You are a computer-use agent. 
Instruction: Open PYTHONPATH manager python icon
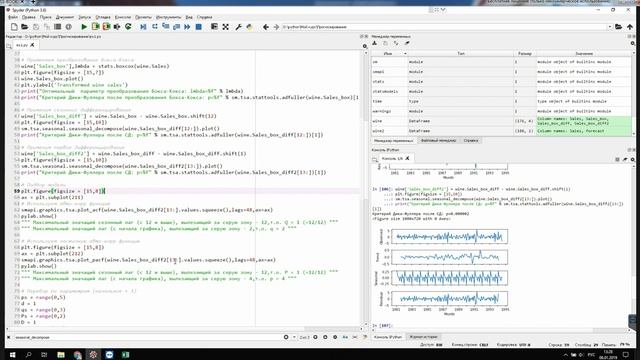pos(249,27)
